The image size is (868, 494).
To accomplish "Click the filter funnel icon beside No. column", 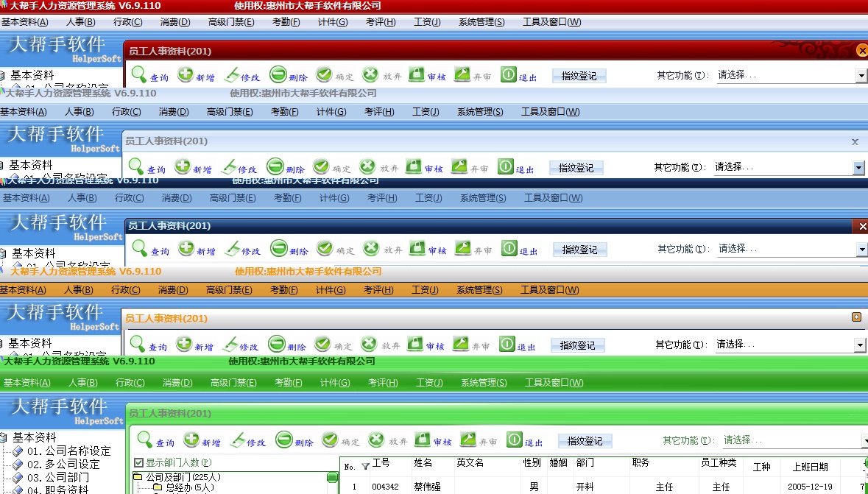I will [x=365, y=467].
